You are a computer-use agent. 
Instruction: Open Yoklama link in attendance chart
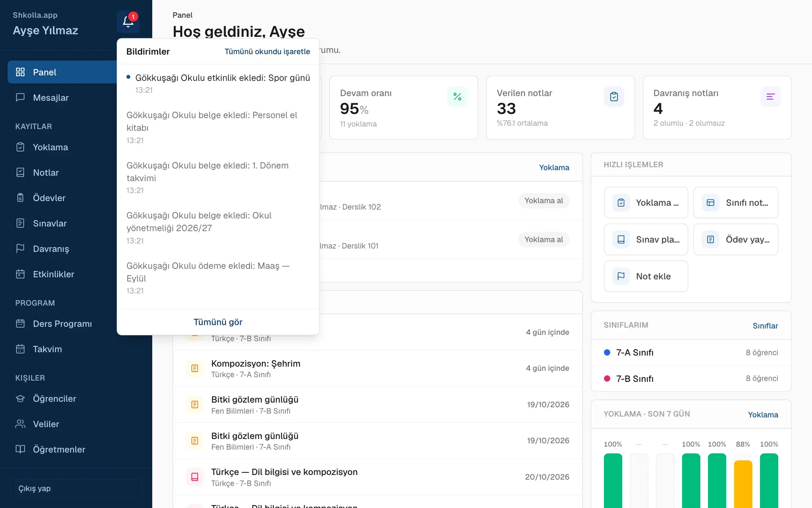click(x=763, y=414)
